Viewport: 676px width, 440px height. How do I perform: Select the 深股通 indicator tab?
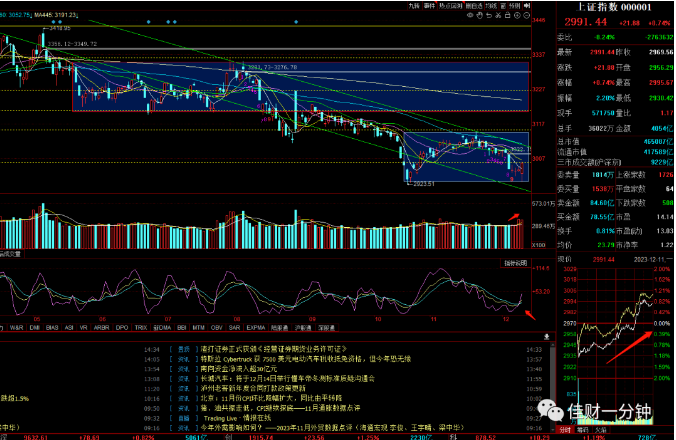coord(326,328)
